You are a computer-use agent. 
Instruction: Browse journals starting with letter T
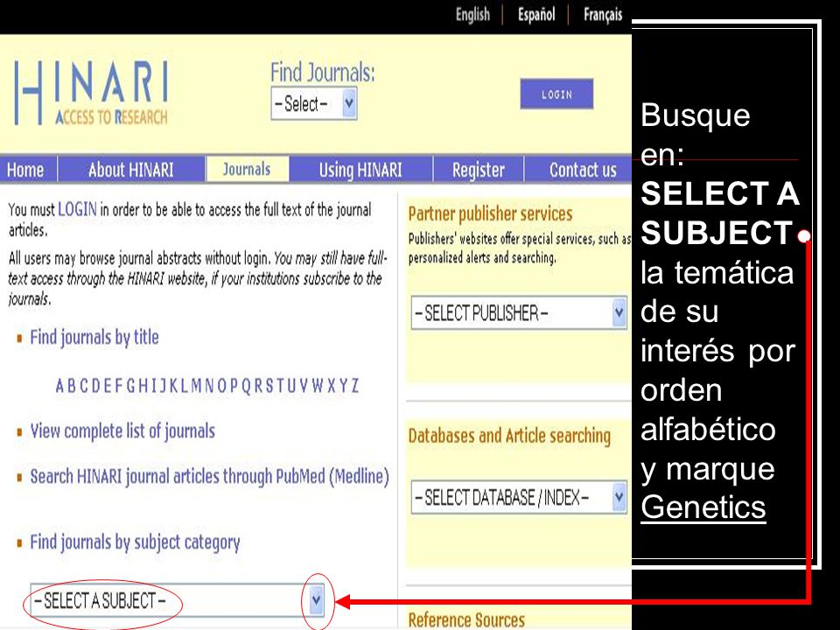[280, 386]
